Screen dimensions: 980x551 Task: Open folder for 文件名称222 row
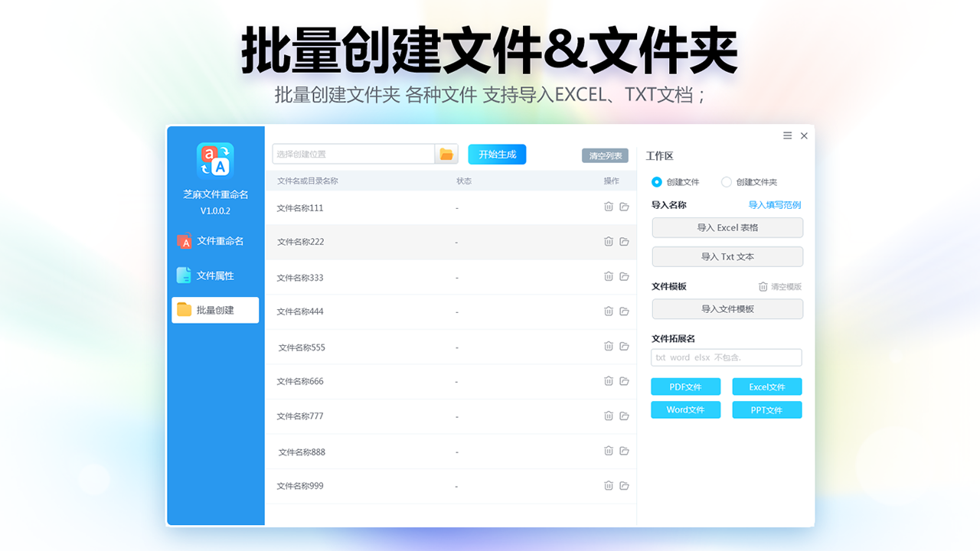tap(624, 242)
